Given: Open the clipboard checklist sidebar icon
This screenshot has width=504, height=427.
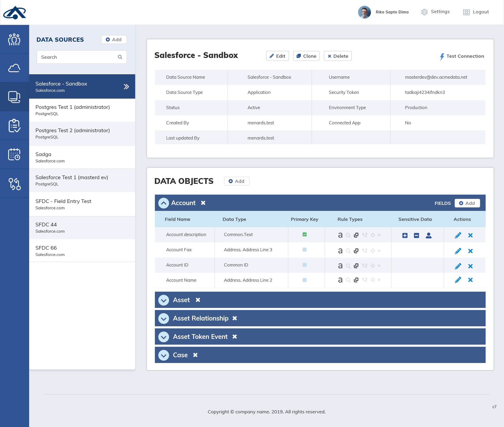Looking at the screenshot, I should pyautogui.click(x=14, y=126).
